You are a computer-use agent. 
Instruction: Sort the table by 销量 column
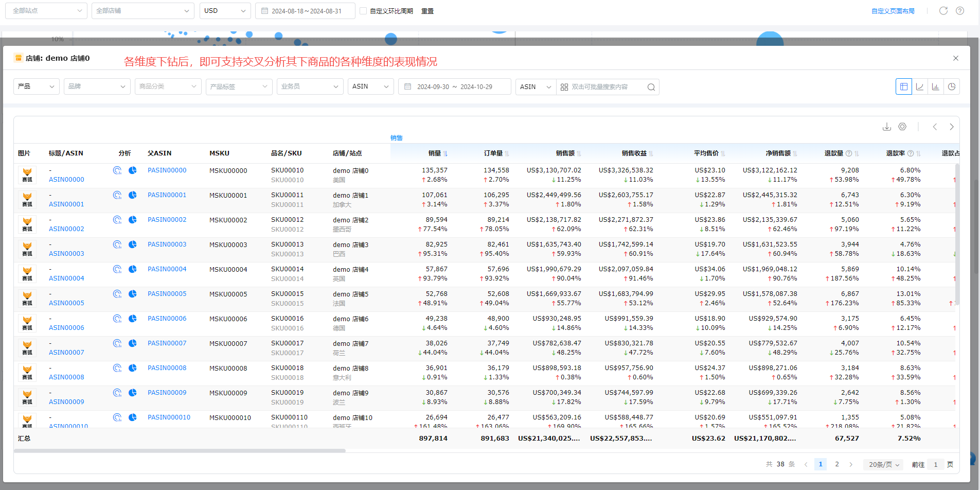pyautogui.click(x=446, y=153)
